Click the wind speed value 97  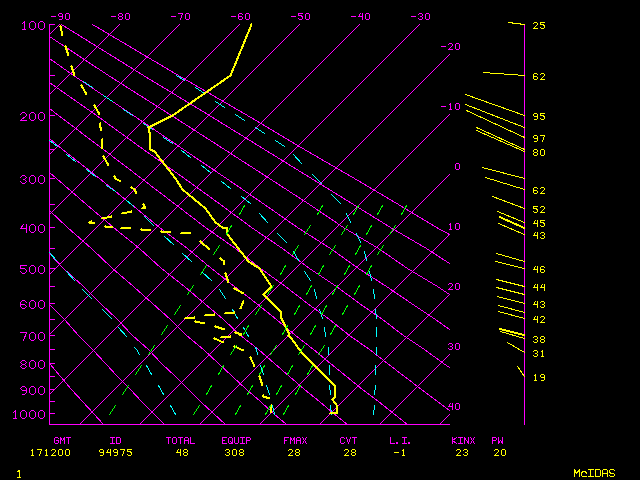coord(538,138)
